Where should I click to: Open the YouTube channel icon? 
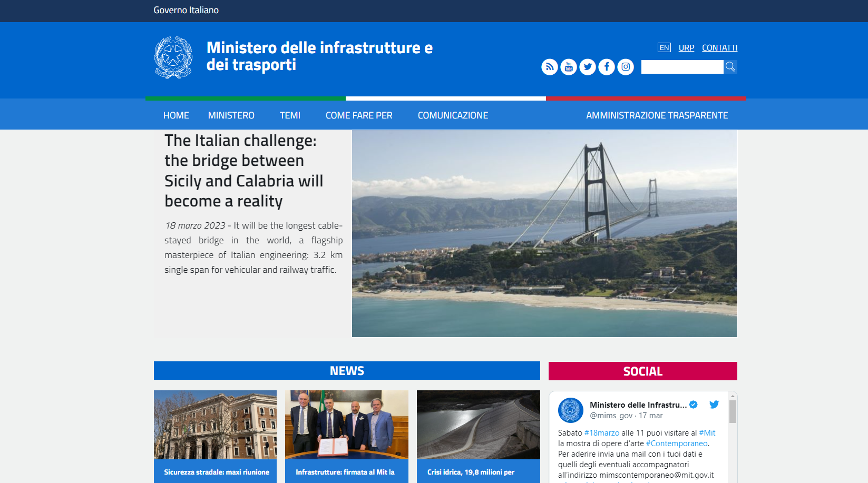569,67
